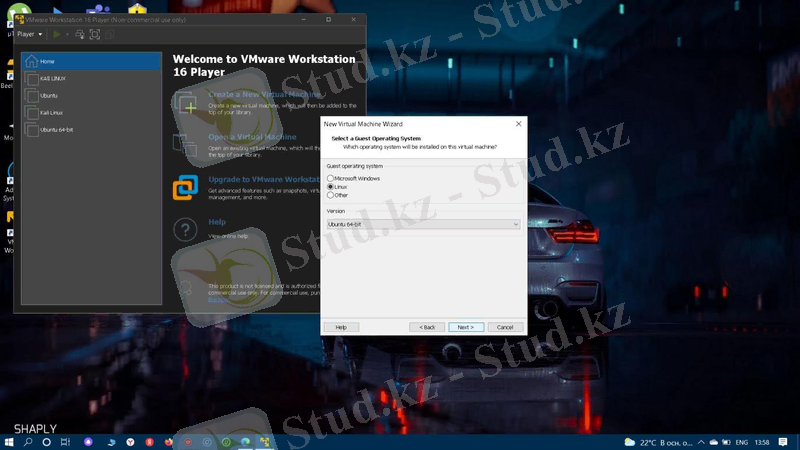Screen dimensions: 800x450
Task: Click the Send Ctrl+Alt+Del toolbar icon
Action: [80, 34]
